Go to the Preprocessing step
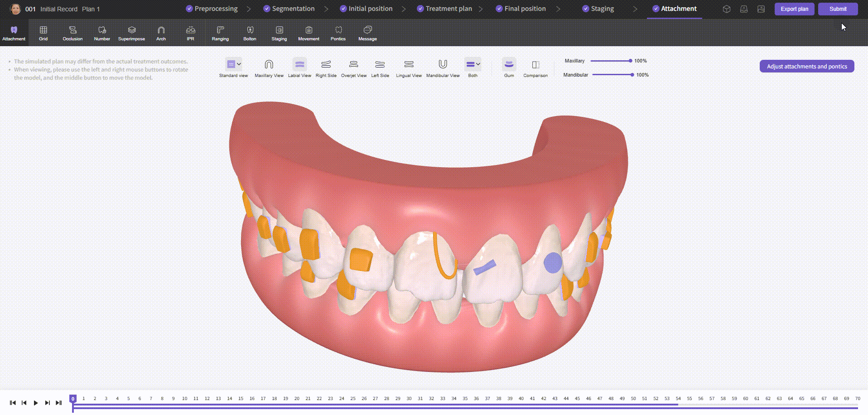Screen dimensions: 868x415 212,9
